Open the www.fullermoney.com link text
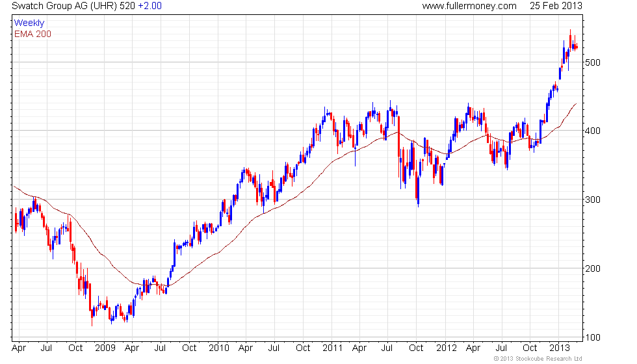 pyautogui.click(x=469, y=6)
